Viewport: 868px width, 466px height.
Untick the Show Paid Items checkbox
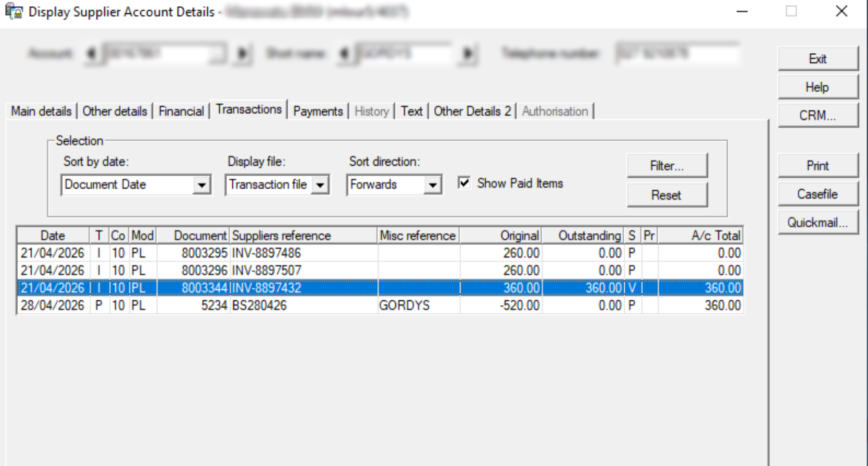click(x=464, y=183)
